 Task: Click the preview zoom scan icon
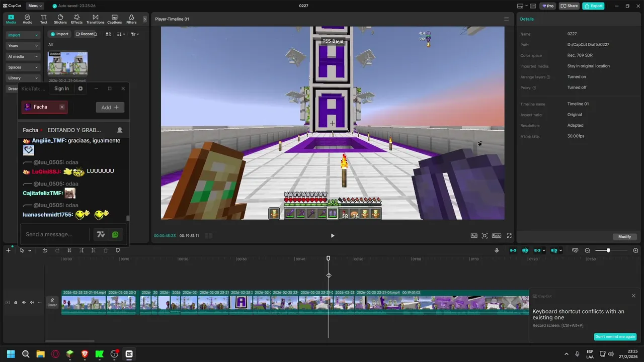click(485, 235)
